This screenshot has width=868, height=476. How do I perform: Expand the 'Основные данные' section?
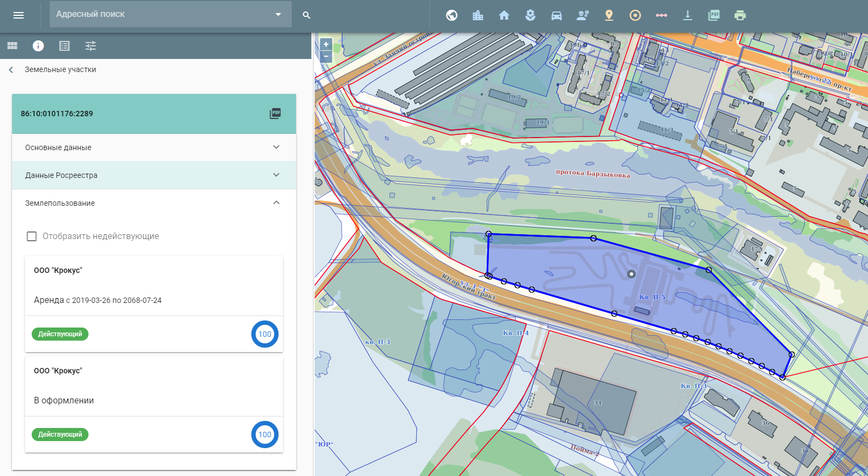[276, 147]
